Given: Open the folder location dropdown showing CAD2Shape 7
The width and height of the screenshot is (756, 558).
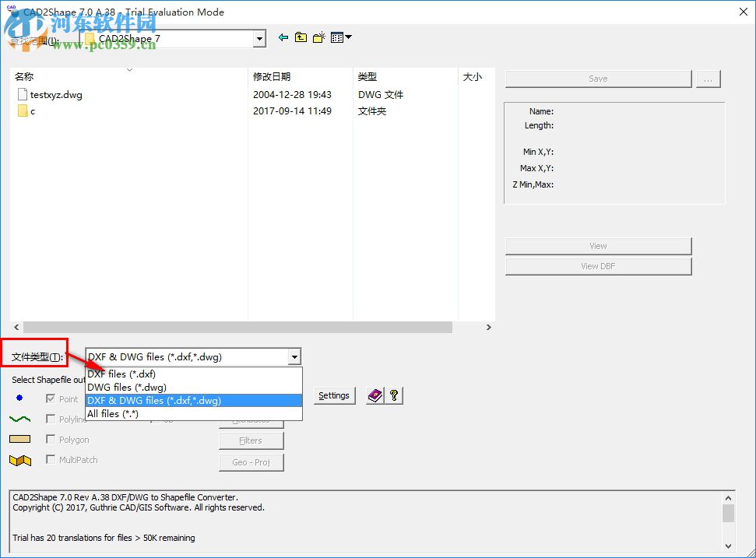Looking at the screenshot, I should pyautogui.click(x=258, y=37).
